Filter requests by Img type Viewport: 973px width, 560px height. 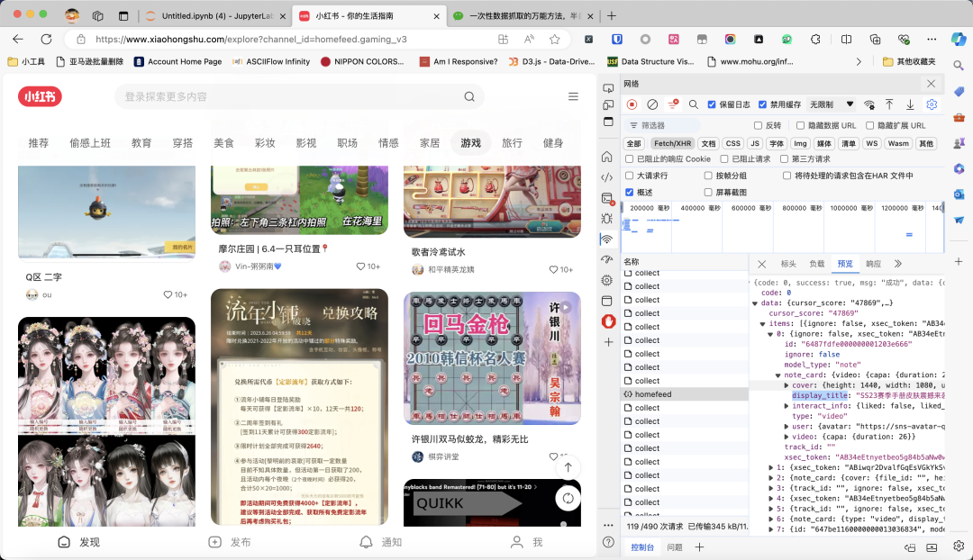[x=801, y=143]
